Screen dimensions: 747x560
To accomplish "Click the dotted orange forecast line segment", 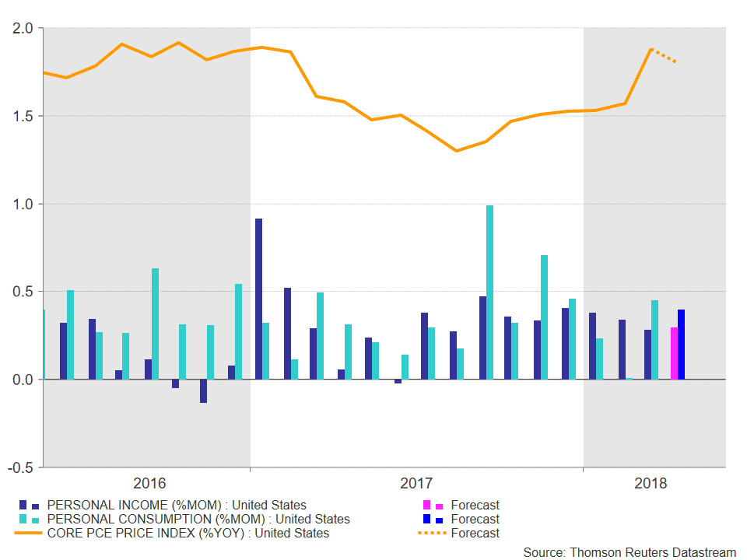I will point(664,55).
